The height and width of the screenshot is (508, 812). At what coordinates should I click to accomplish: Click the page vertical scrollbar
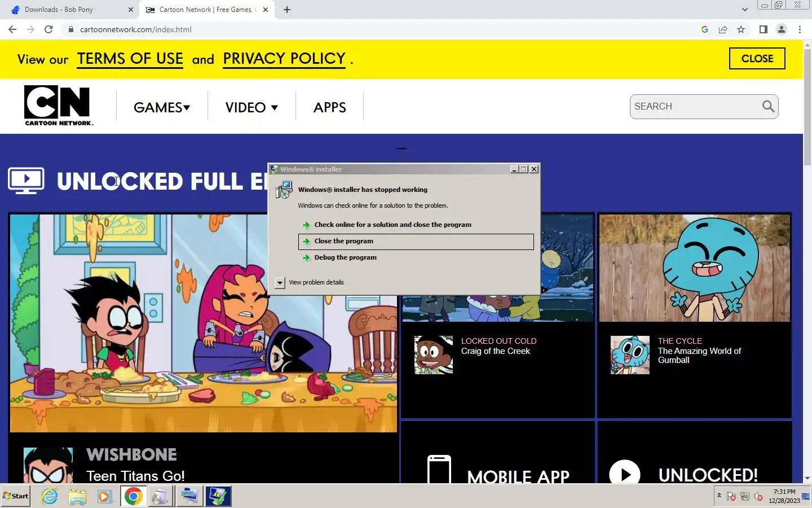coord(807,107)
